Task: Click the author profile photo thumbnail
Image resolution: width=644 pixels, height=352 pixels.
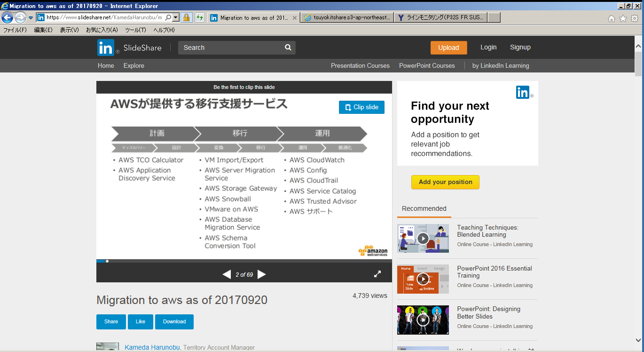Action: pyautogui.click(x=108, y=347)
